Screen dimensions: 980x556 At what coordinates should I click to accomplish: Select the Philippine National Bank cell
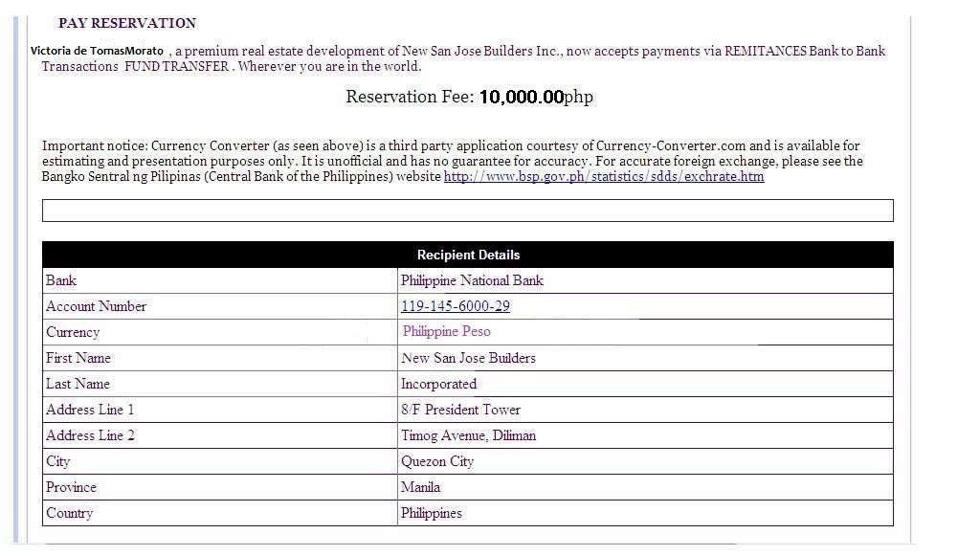(x=645, y=280)
